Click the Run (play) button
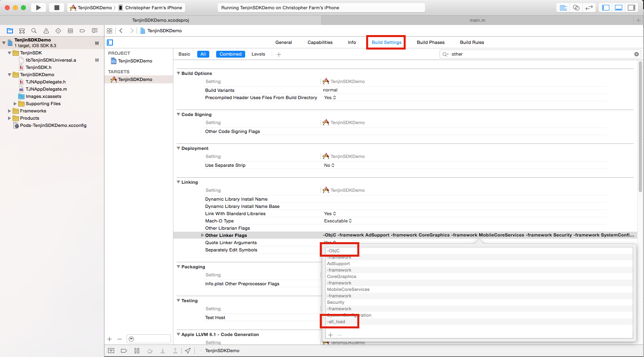 (38, 8)
